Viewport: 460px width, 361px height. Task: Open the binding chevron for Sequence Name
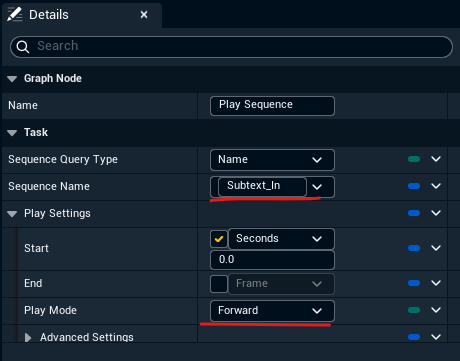point(436,186)
